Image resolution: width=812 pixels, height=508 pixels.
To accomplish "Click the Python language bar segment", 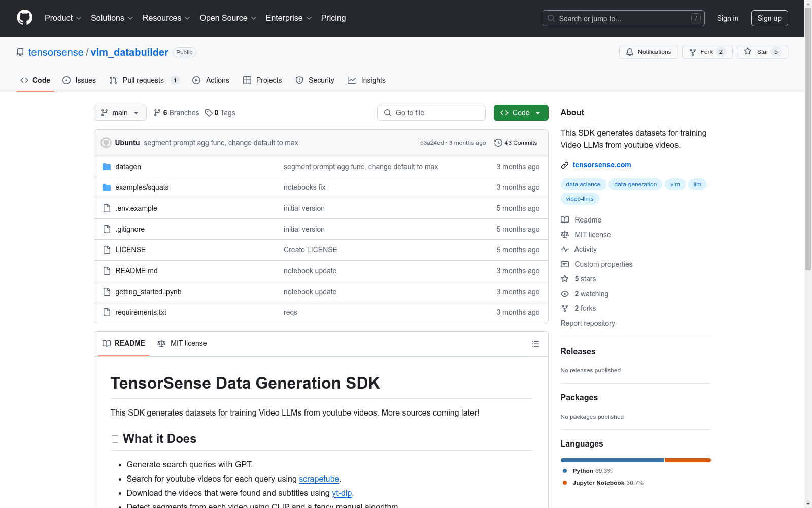I will click(612, 460).
